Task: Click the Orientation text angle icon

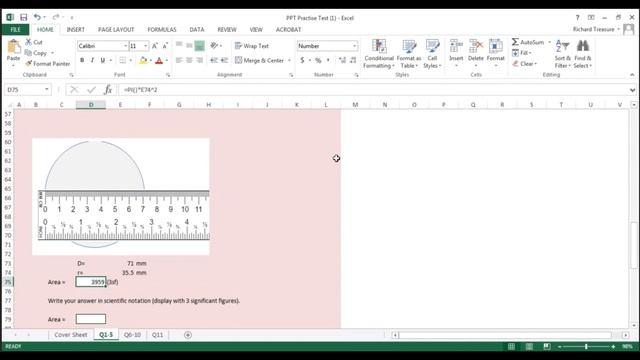Action: [214, 46]
